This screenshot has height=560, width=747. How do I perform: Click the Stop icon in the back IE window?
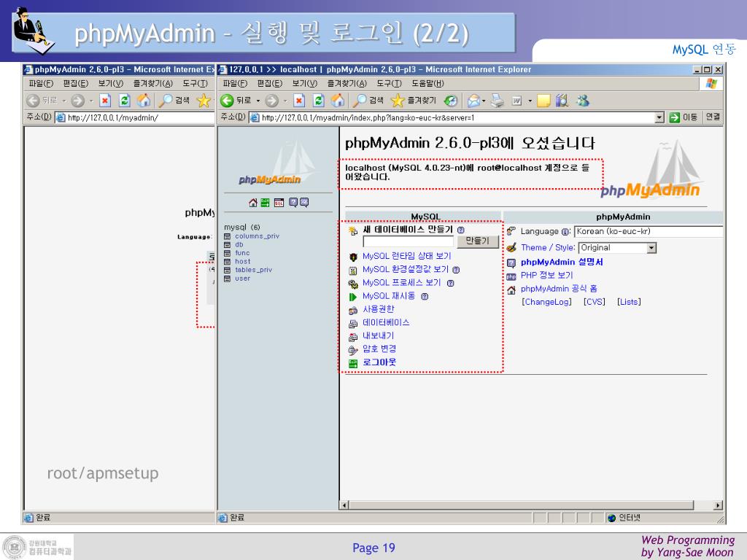tap(105, 101)
